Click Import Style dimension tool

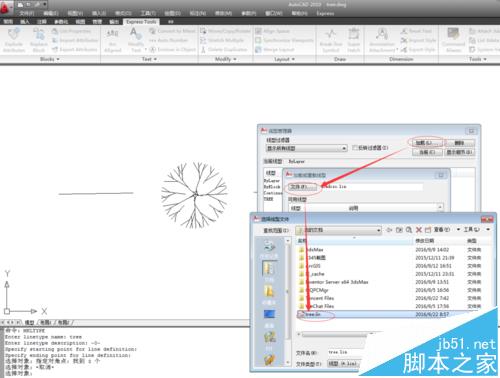(x=418, y=40)
